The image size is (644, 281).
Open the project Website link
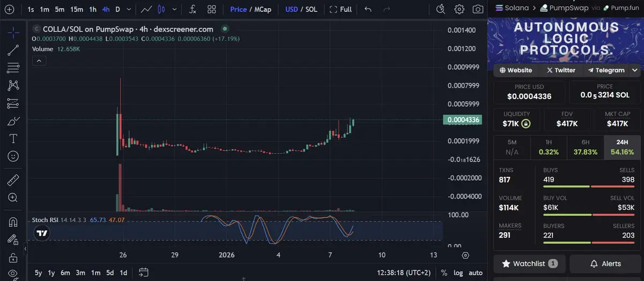pyautogui.click(x=516, y=70)
